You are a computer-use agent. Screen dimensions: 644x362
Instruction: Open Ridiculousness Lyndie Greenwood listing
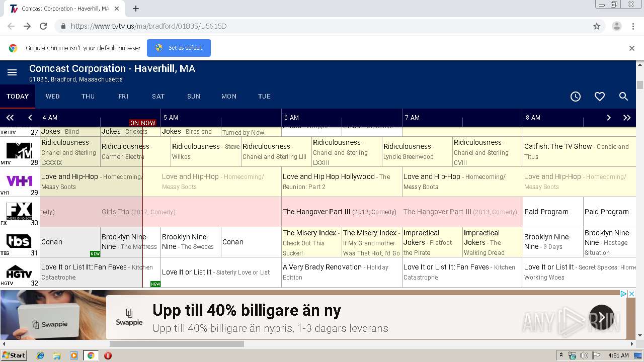coord(417,151)
